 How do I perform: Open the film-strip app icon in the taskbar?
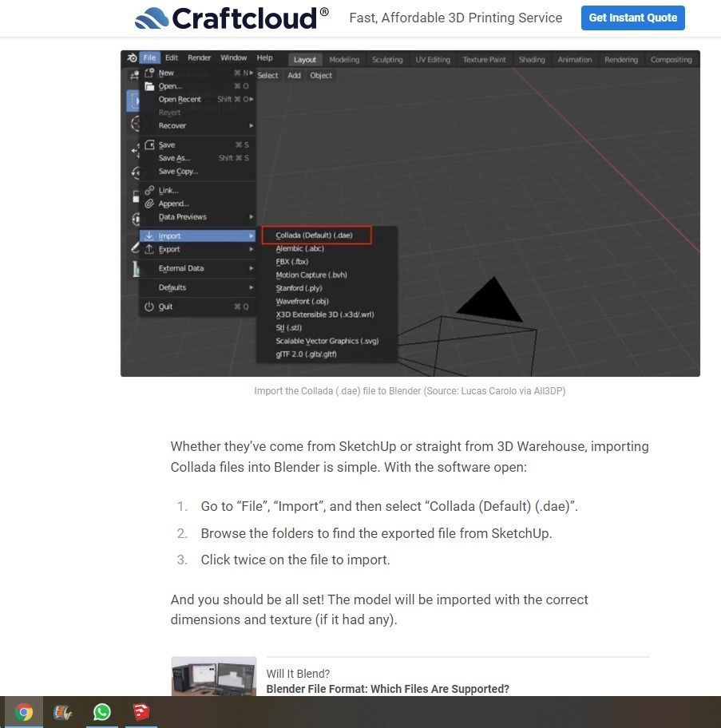click(x=62, y=712)
